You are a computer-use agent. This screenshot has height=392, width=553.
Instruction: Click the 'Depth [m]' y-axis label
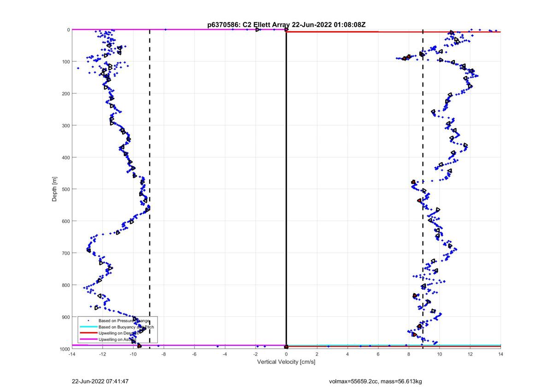click(55, 189)
